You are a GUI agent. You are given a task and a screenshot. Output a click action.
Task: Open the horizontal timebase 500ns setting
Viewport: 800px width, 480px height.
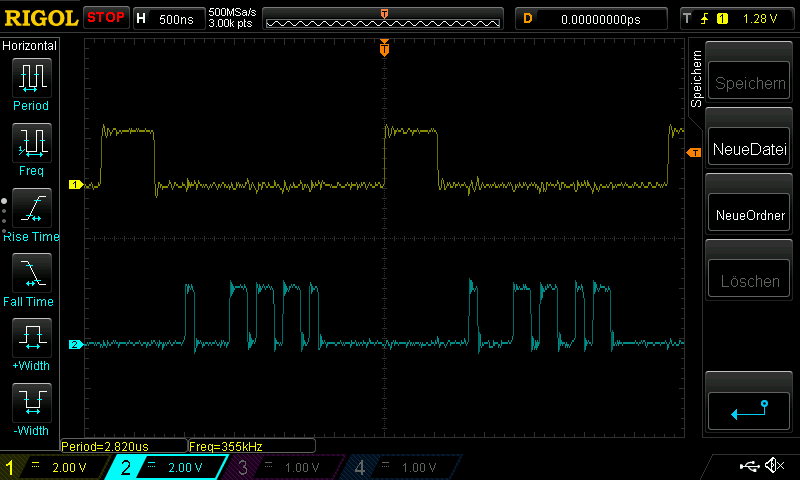tap(169, 19)
